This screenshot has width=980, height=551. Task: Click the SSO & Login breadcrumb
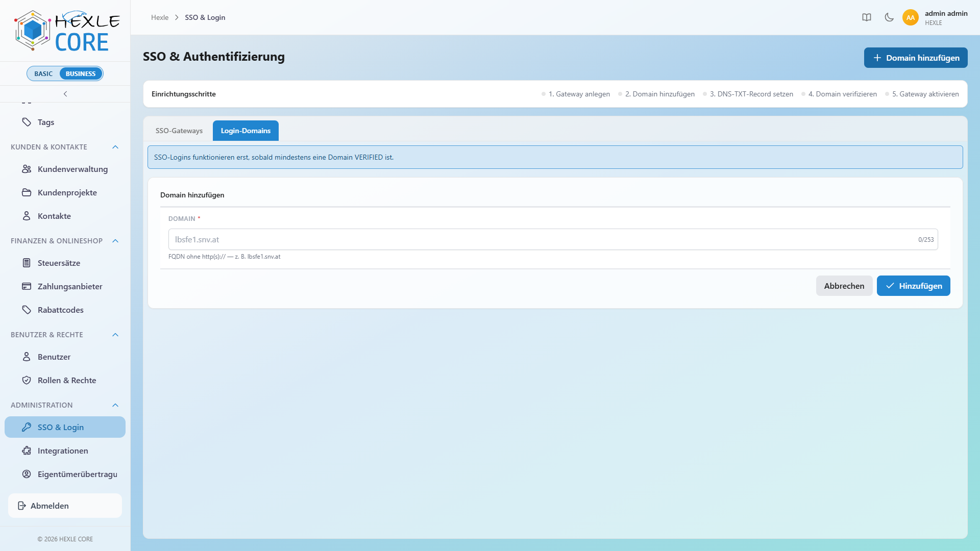(x=205, y=17)
